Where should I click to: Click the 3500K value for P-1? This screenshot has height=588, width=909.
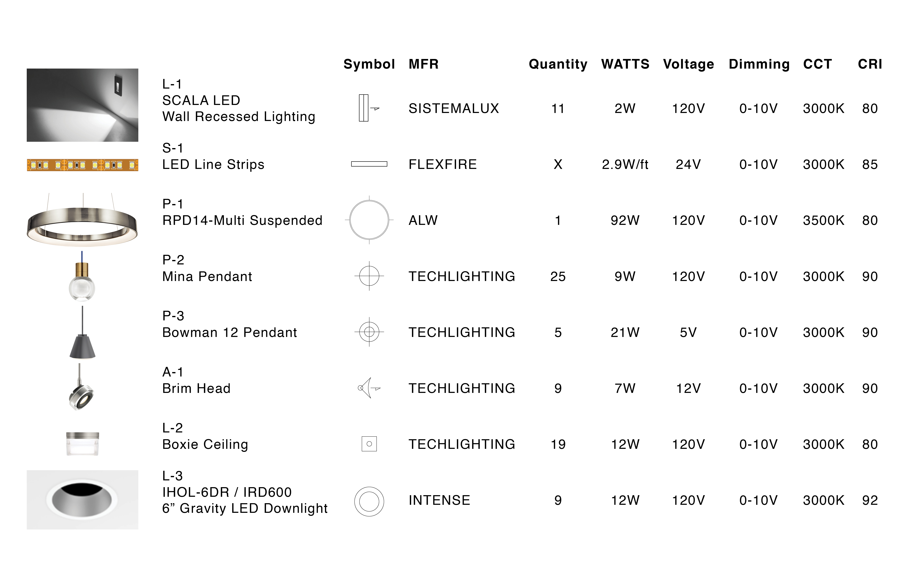(x=823, y=220)
